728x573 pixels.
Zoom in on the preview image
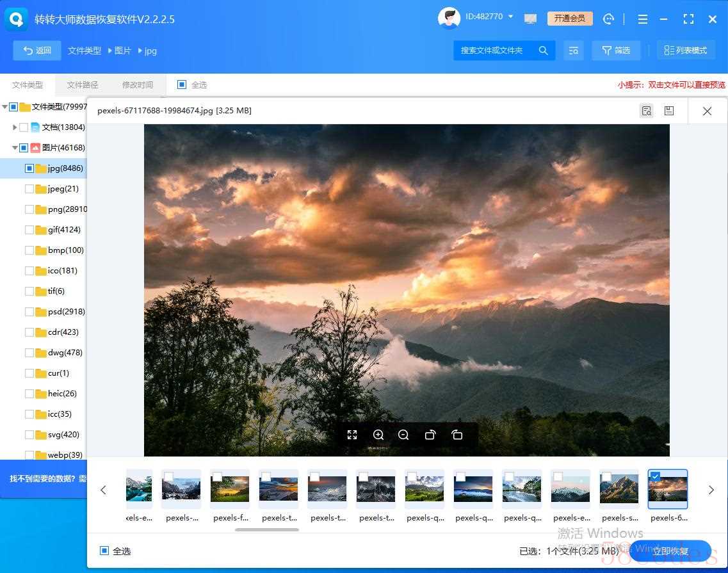pos(378,435)
